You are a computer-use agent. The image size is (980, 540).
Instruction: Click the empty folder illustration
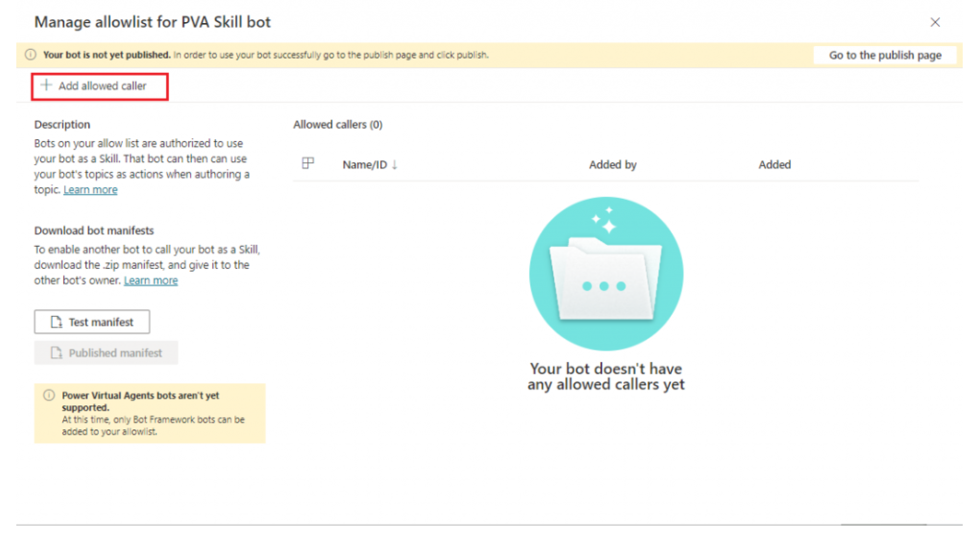click(x=606, y=274)
